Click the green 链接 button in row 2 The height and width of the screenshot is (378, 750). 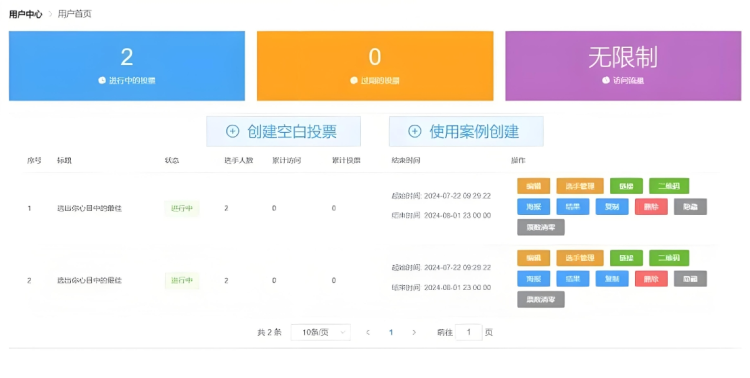click(626, 258)
